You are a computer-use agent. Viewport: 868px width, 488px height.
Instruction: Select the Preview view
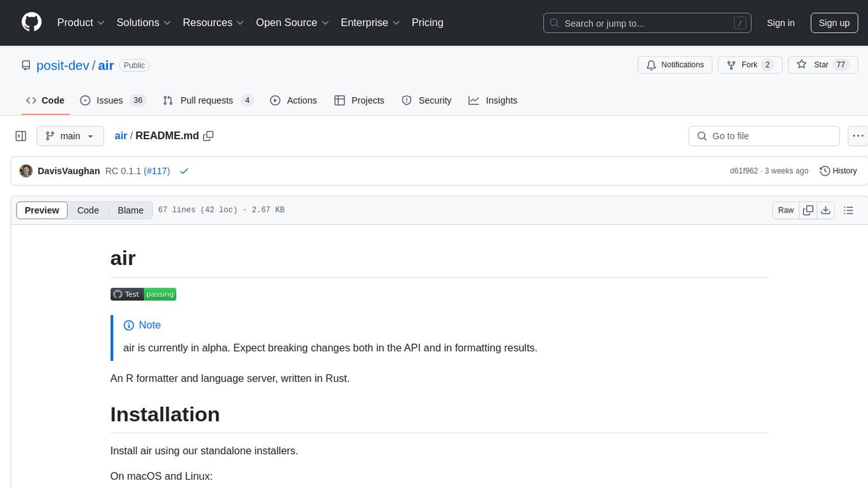[x=42, y=210]
